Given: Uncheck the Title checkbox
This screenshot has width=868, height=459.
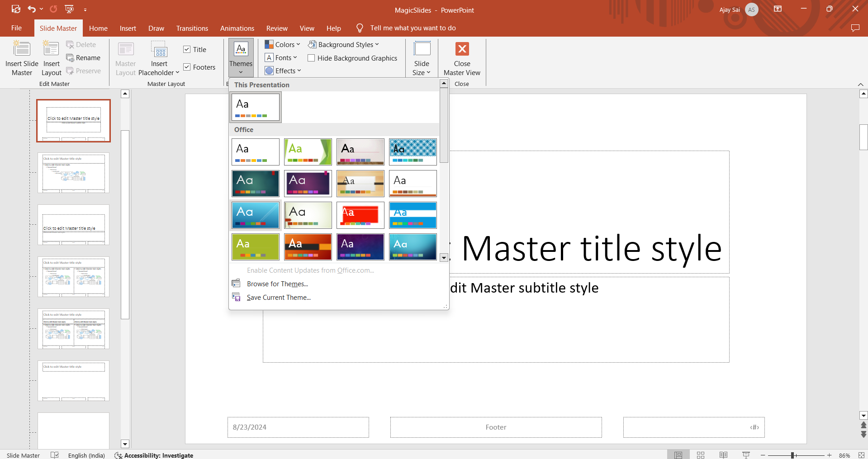Looking at the screenshot, I should coord(187,49).
